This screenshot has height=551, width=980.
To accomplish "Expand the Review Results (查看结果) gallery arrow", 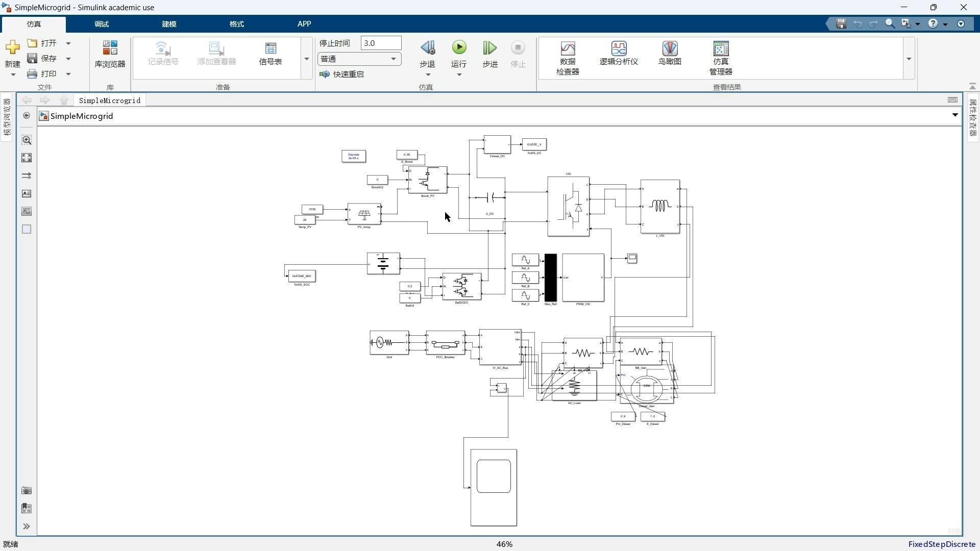I will coord(909,59).
